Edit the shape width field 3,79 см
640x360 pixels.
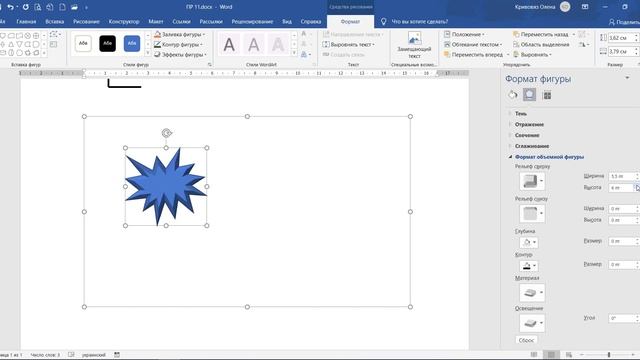pos(621,52)
